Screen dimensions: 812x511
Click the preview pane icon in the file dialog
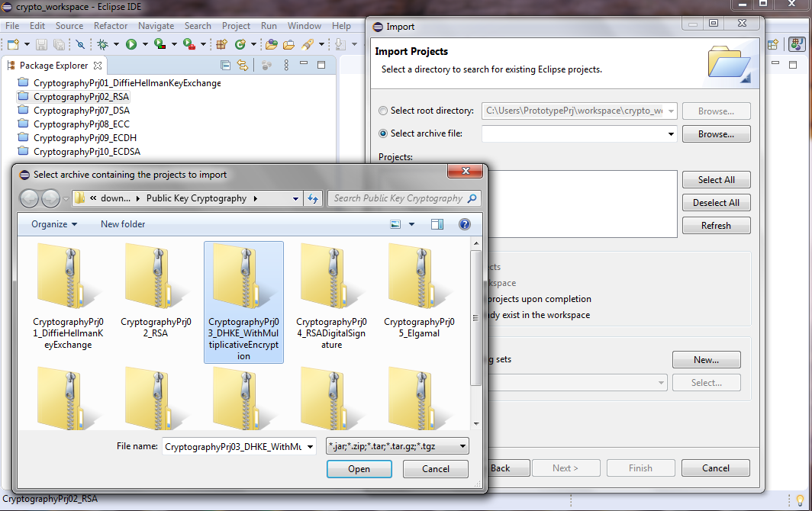click(x=437, y=223)
